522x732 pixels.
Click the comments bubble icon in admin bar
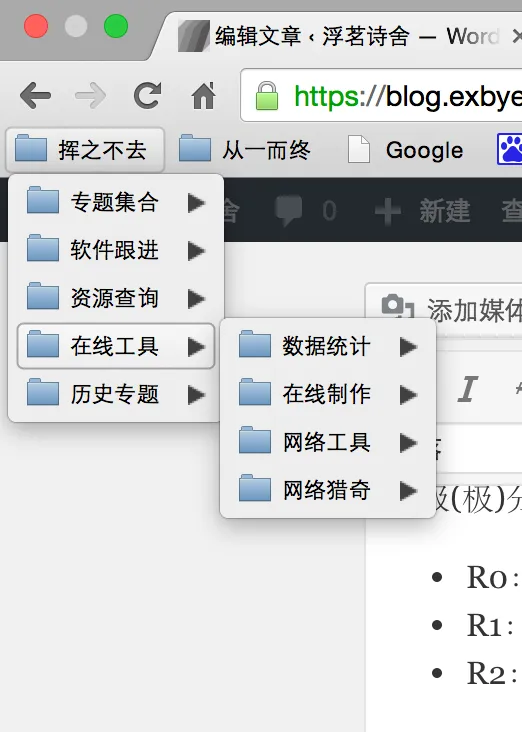[x=289, y=211]
